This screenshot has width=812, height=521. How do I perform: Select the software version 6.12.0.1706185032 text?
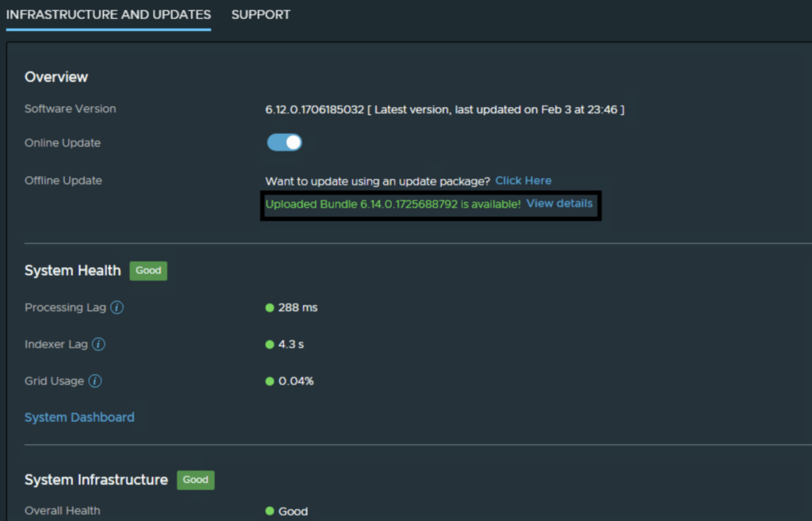coord(314,109)
